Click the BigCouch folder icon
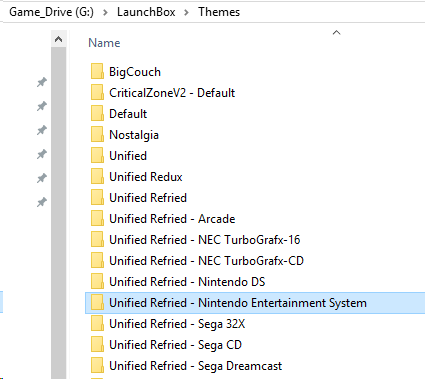Viewport: 425px width, 379px height. pyautogui.click(x=97, y=71)
